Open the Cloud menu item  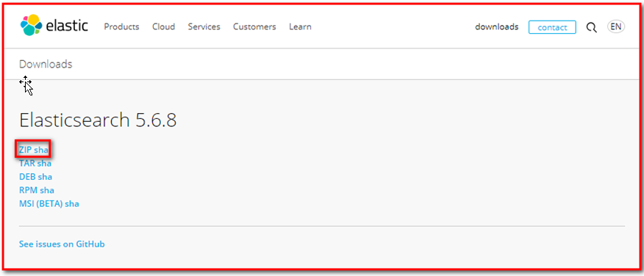(163, 26)
